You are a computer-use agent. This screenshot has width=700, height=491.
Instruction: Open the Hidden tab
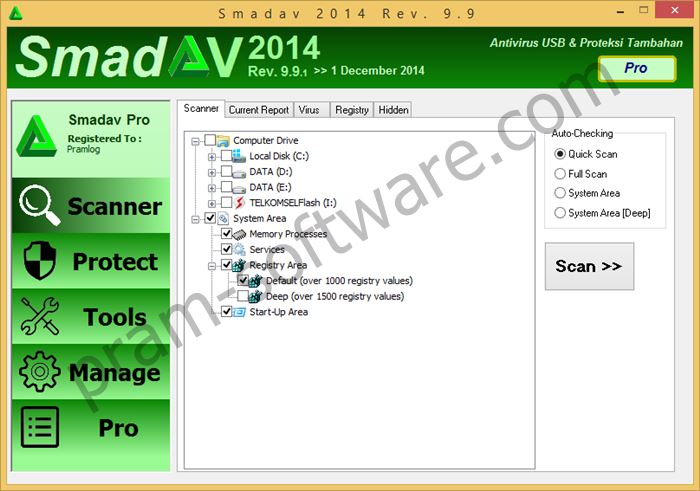[393, 110]
